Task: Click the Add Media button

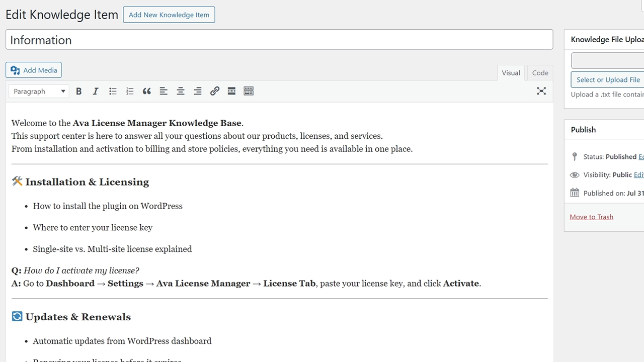Action: point(34,70)
